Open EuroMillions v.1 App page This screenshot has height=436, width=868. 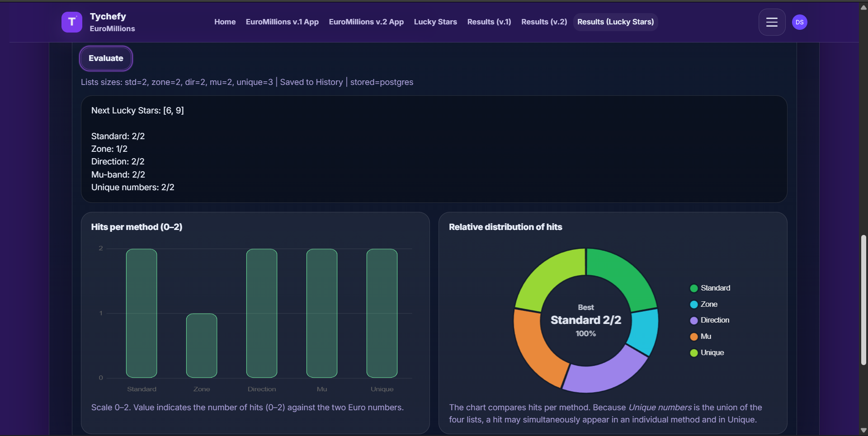282,22
